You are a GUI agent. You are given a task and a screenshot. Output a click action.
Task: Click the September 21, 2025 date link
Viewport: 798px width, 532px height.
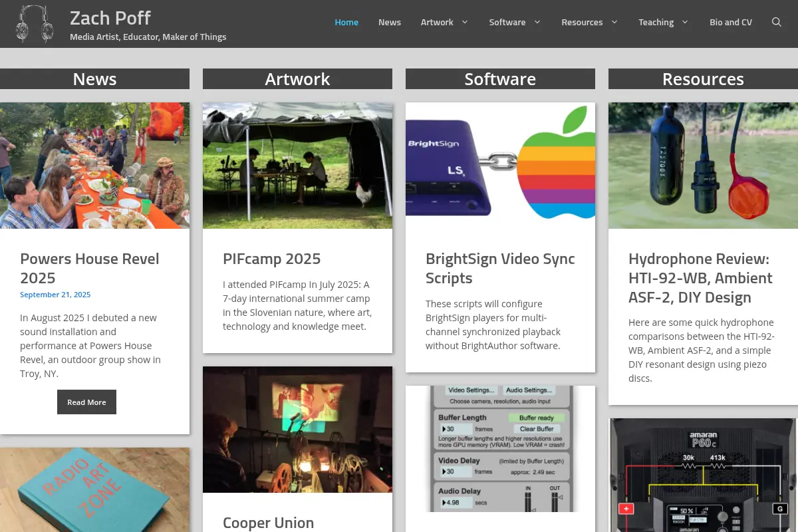[55, 295]
